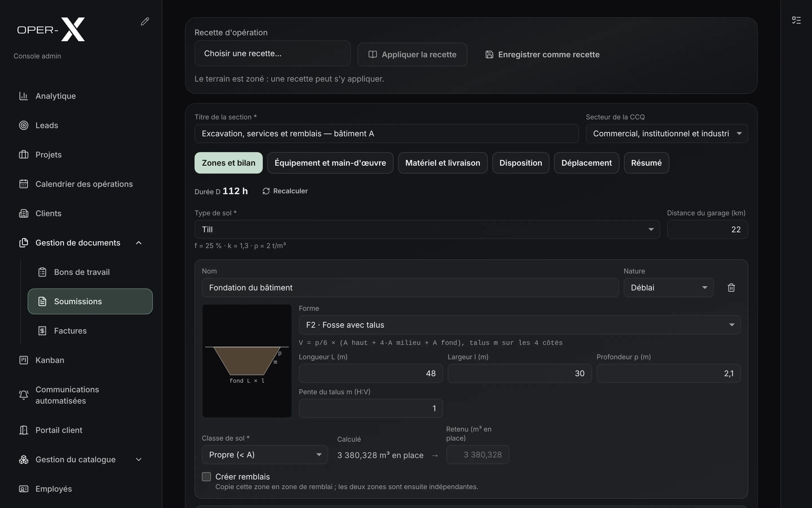Click the Longueur L field showing 48
Screen dimensions: 812x508
pyautogui.click(x=371, y=373)
